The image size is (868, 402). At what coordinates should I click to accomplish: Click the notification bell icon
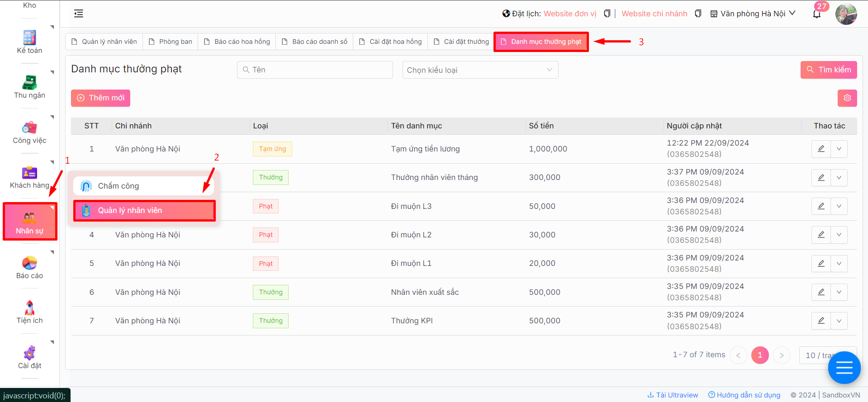pos(816,14)
